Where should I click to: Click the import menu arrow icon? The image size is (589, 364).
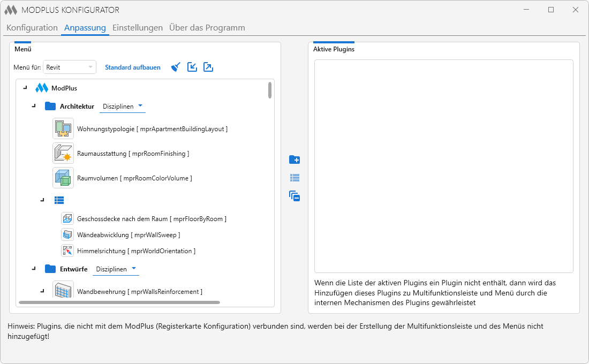[x=192, y=67]
